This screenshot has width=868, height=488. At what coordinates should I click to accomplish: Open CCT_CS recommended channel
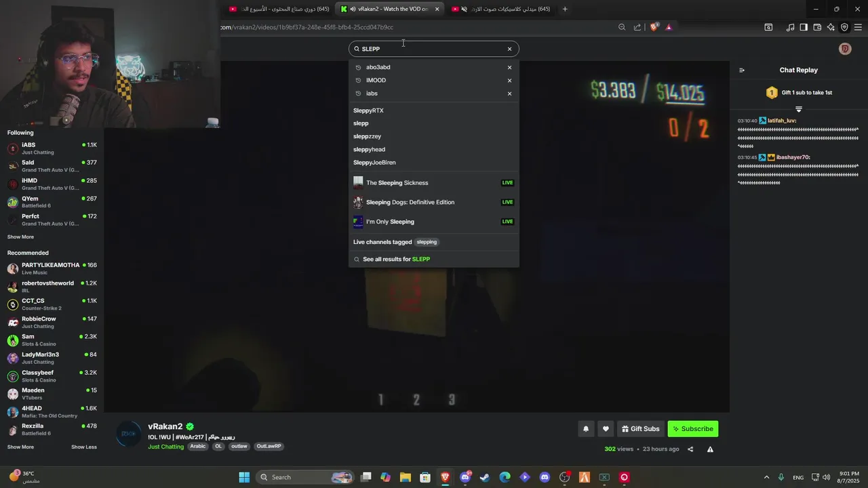[52, 304]
